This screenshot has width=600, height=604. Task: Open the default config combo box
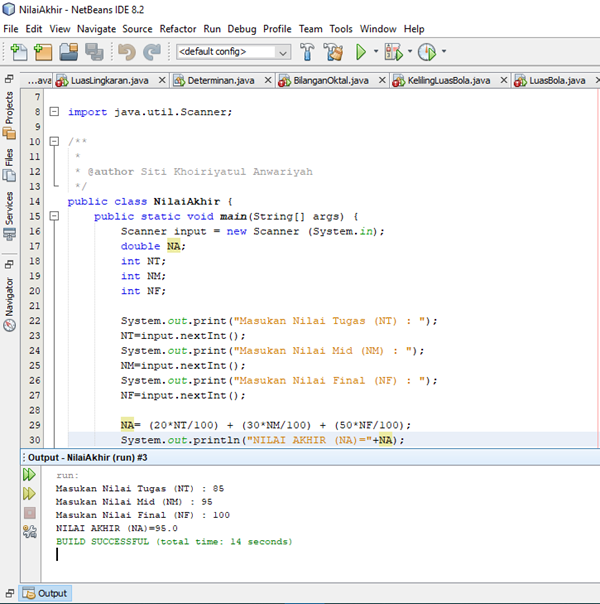233,52
